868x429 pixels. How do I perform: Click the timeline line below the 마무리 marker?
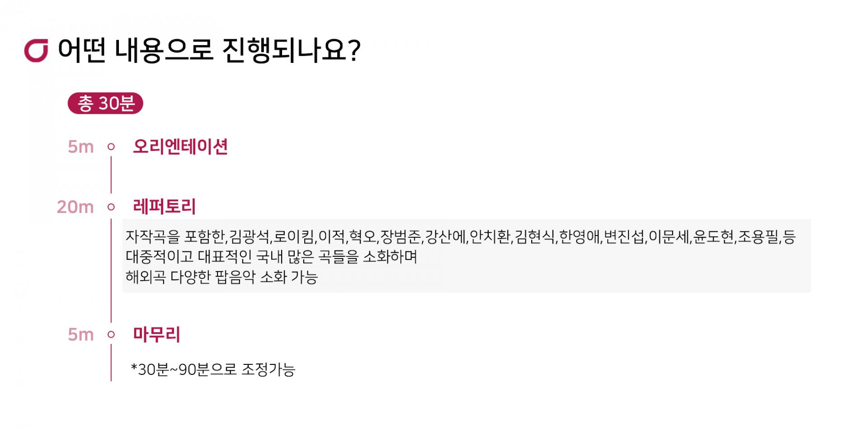click(x=111, y=363)
